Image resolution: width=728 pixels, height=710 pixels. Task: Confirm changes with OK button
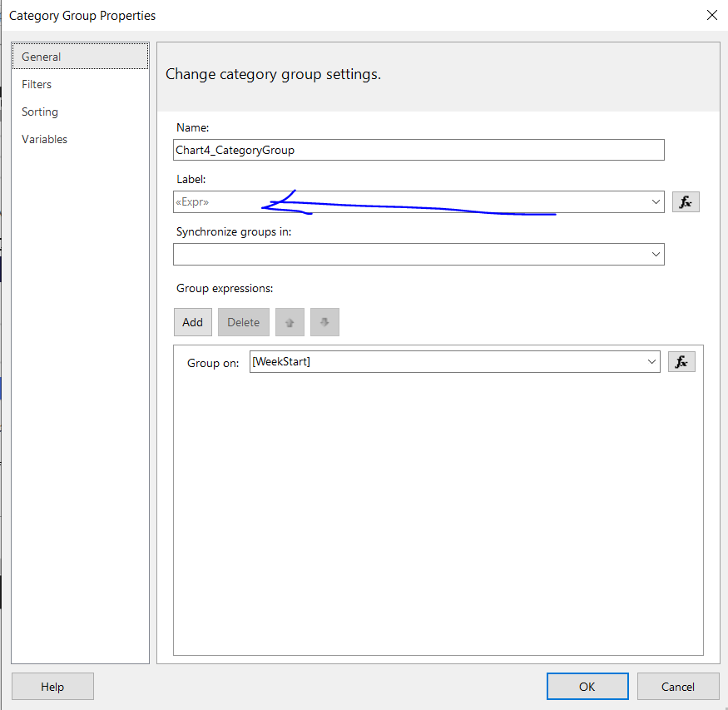587,687
